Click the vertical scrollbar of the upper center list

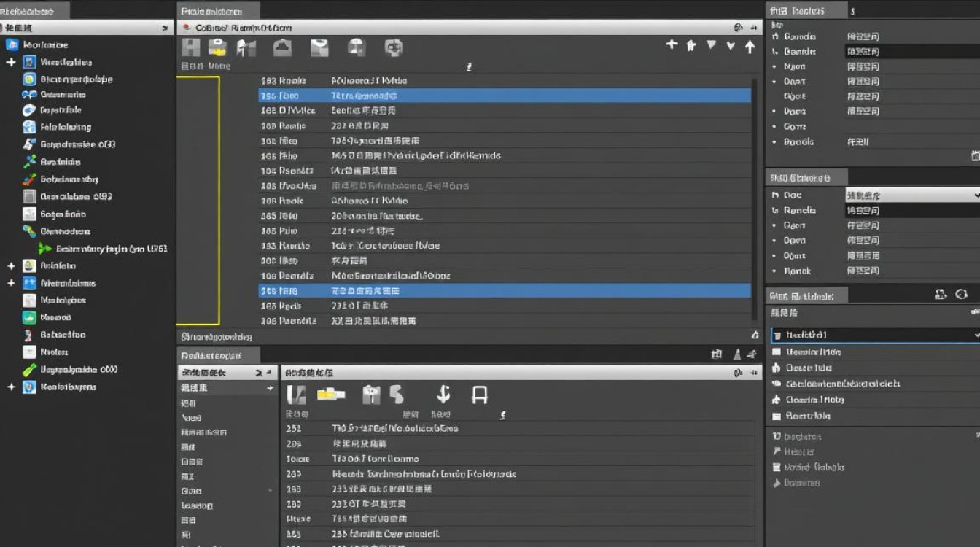pyautogui.click(x=755, y=198)
